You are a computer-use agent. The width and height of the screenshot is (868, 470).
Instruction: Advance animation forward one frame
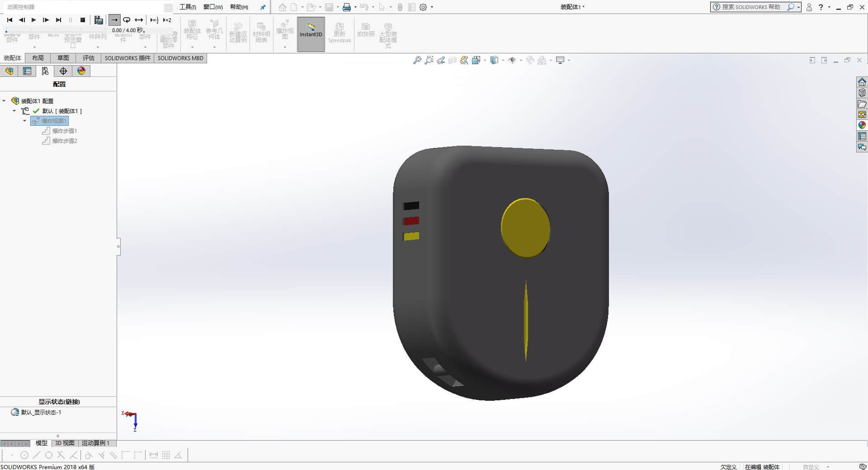click(x=46, y=20)
